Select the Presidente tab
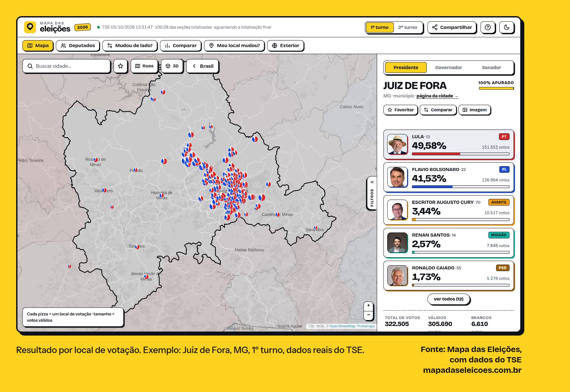The image size is (570, 392). tap(406, 68)
